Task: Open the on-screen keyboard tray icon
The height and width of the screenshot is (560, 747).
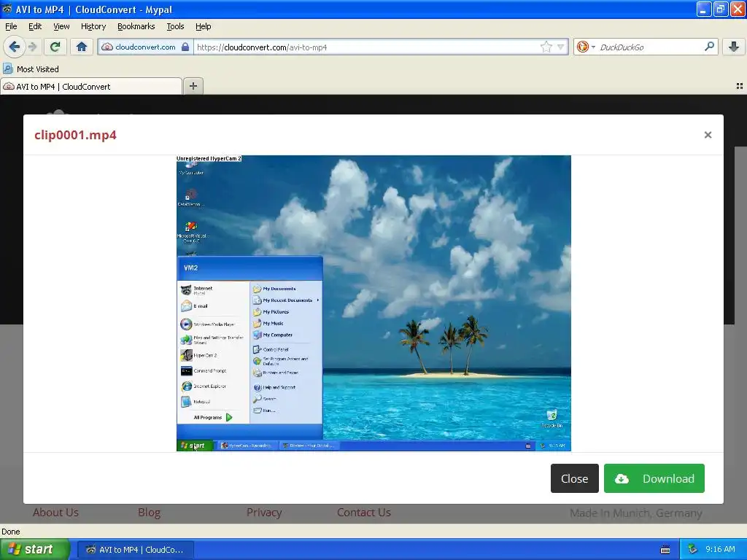Action: pyautogui.click(x=665, y=550)
